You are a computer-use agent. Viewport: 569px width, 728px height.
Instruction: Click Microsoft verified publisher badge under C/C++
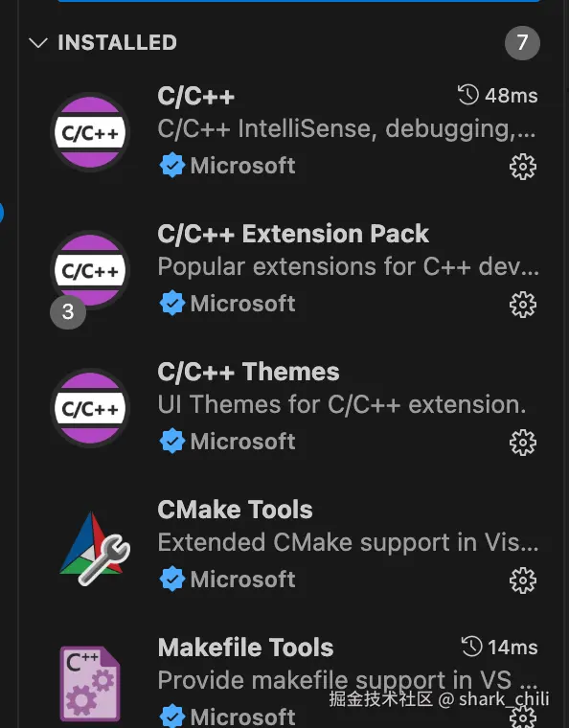tap(172, 166)
